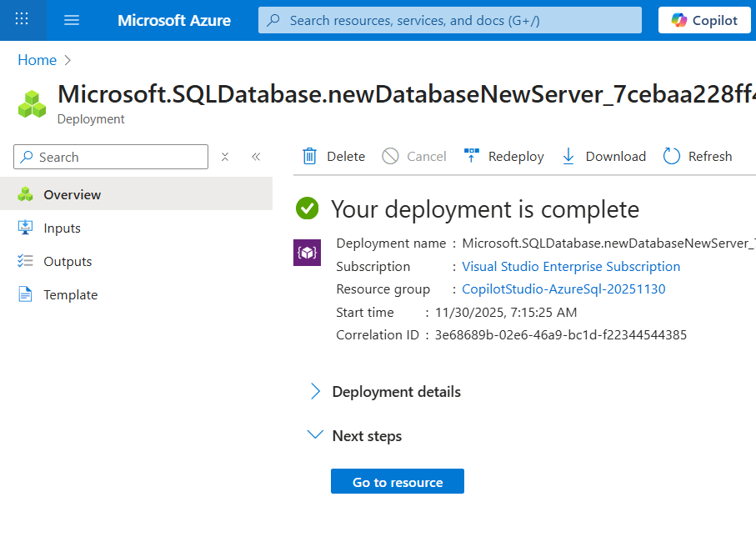Open the Outputs menu item
Viewport: 756px width, 537px height.
68,261
